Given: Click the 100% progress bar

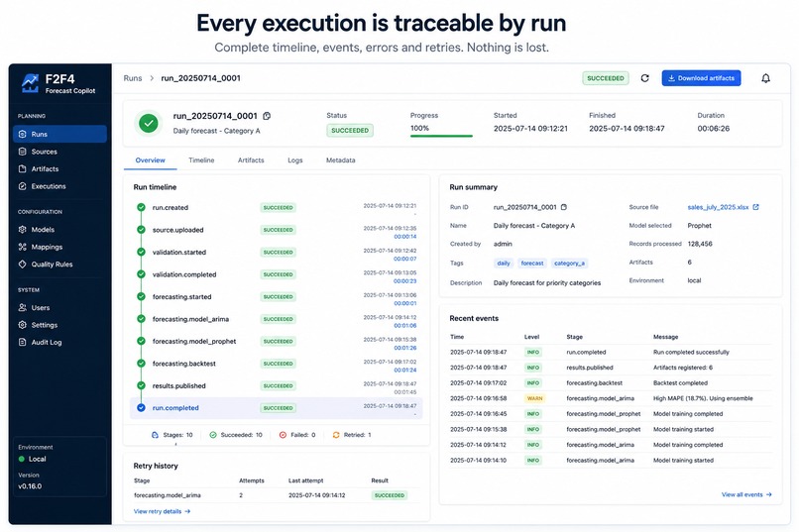Looking at the screenshot, I should (x=441, y=136).
